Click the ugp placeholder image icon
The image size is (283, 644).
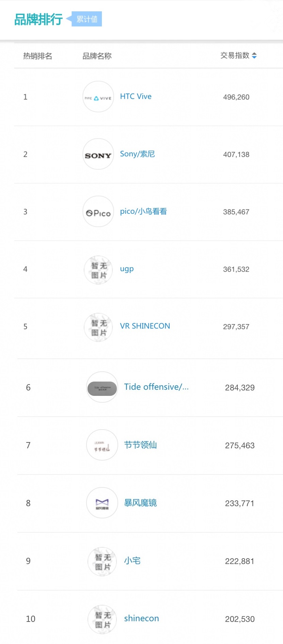coord(98,270)
